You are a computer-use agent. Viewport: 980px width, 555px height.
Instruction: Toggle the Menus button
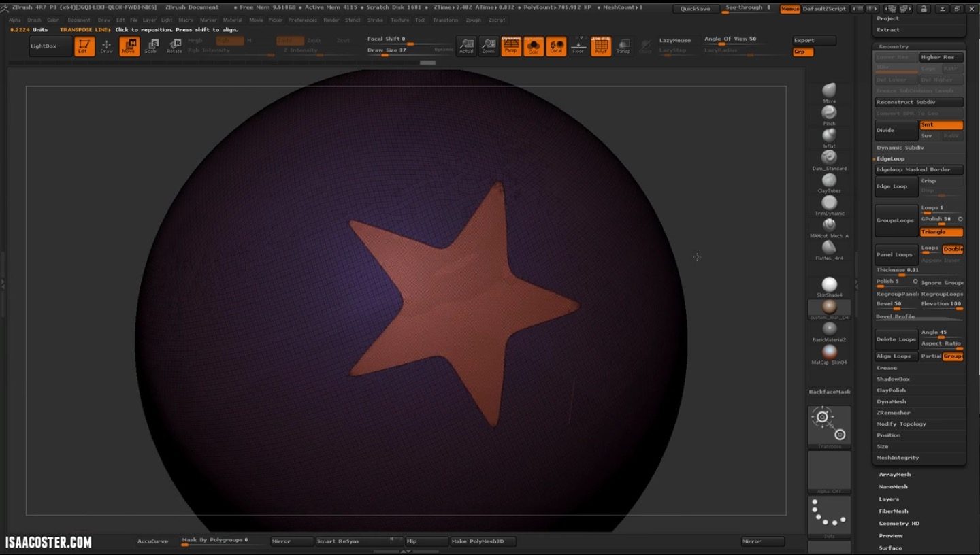coord(789,9)
